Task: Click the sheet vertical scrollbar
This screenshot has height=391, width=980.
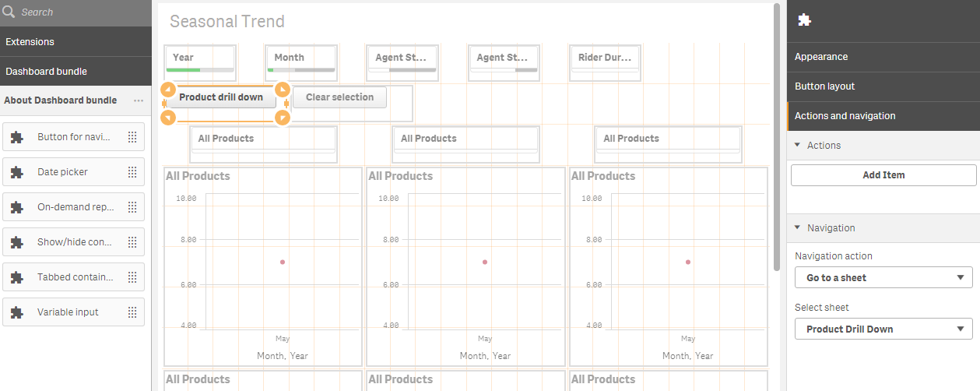Action: (776, 136)
